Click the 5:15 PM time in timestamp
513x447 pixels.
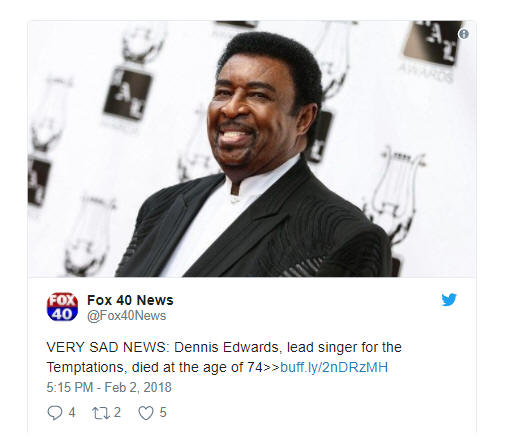tap(70, 387)
